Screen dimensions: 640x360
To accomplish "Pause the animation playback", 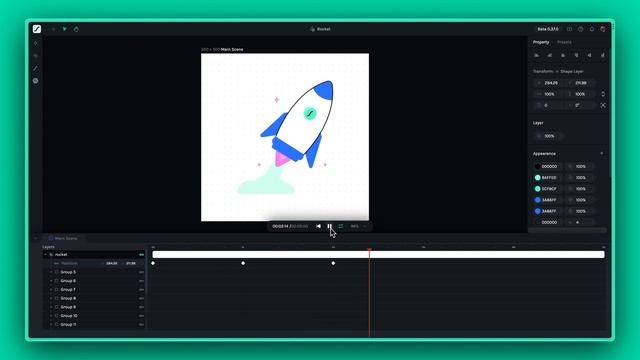I will [x=329, y=226].
